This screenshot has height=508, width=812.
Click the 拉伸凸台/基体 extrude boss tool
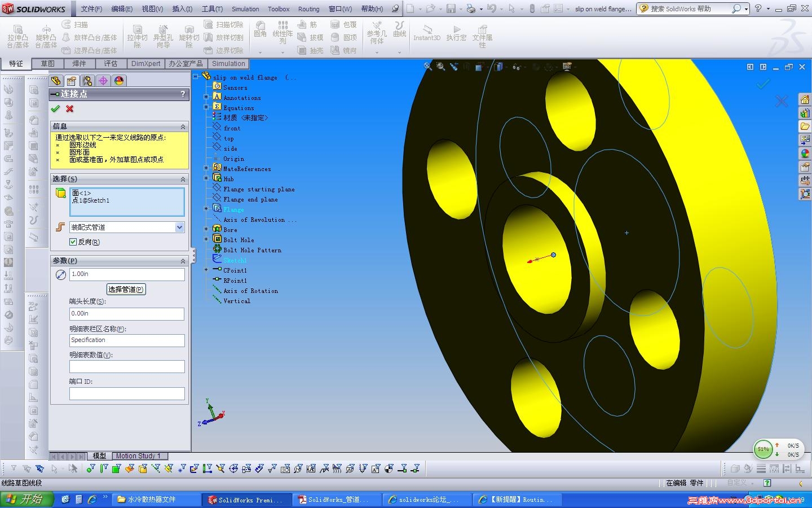18,36
